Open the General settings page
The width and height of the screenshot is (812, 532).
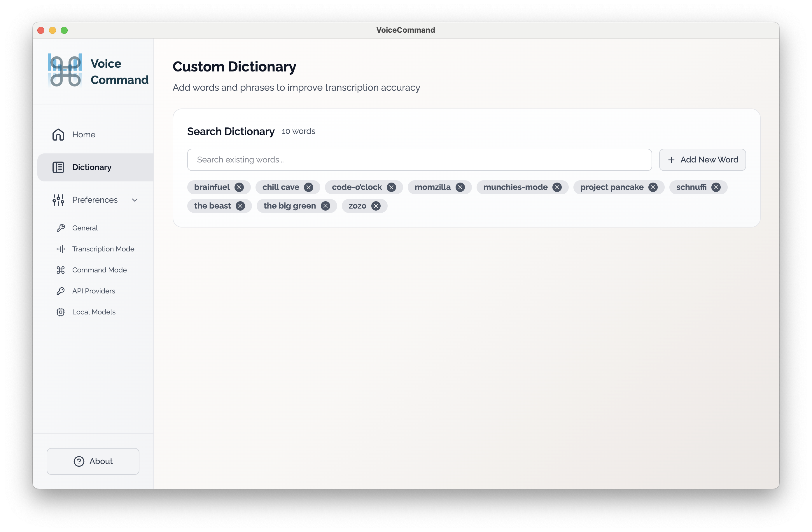point(85,228)
